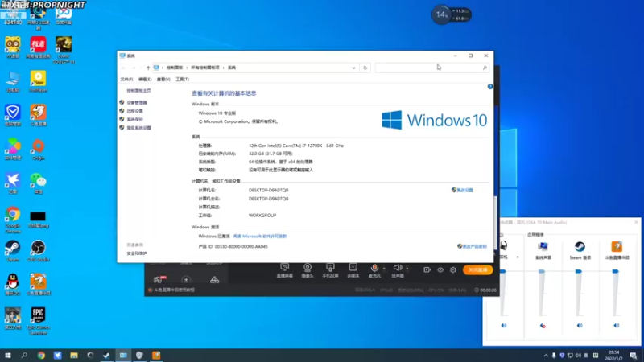Open the Dark Souls III desktop shortcut

pyautogui.click(x=64, y=50)
